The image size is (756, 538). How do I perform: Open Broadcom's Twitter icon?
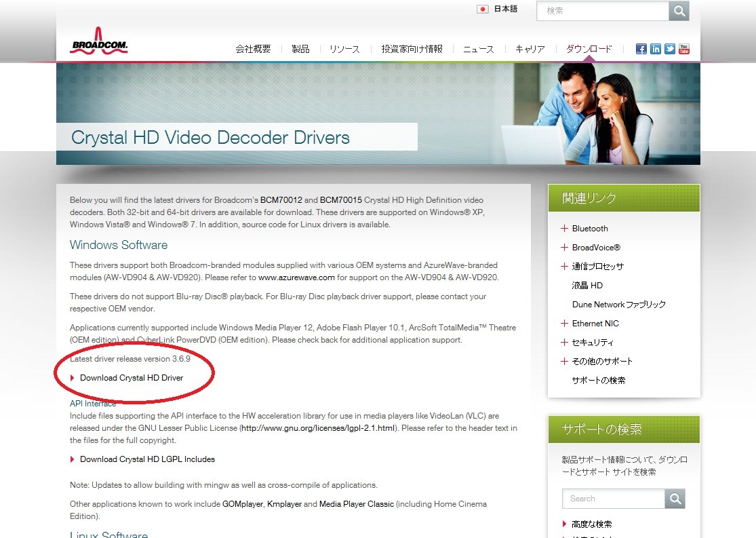pos(670,49)
